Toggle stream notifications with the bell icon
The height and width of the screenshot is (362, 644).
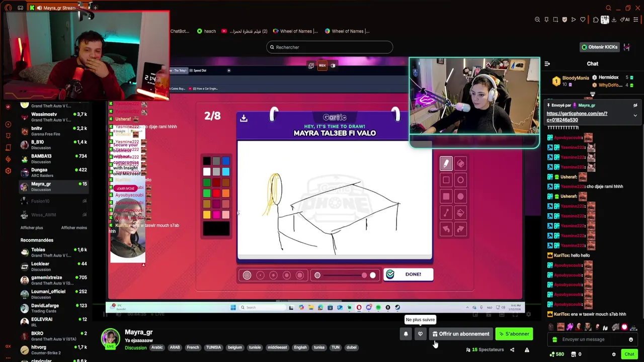point(406,334)
